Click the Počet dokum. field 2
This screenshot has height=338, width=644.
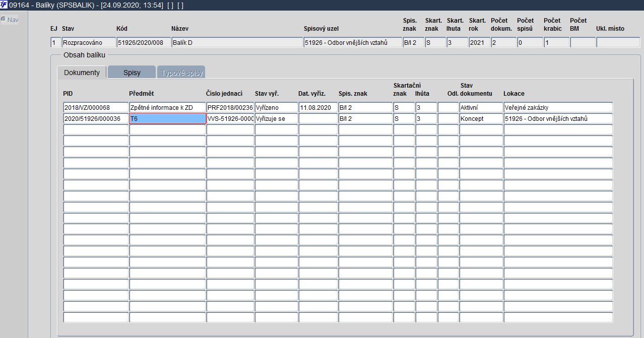click(x=503, y=43)
